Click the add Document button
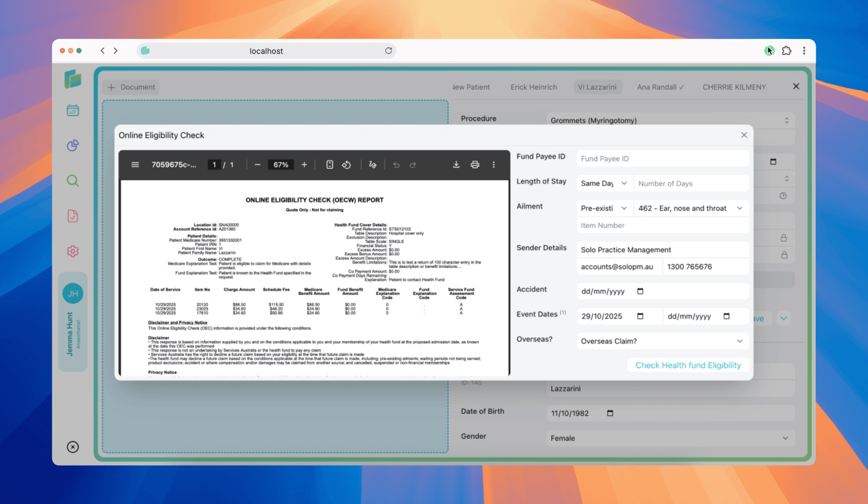The height and width of the screenshot is (504, 868). (x=131, y=87)
